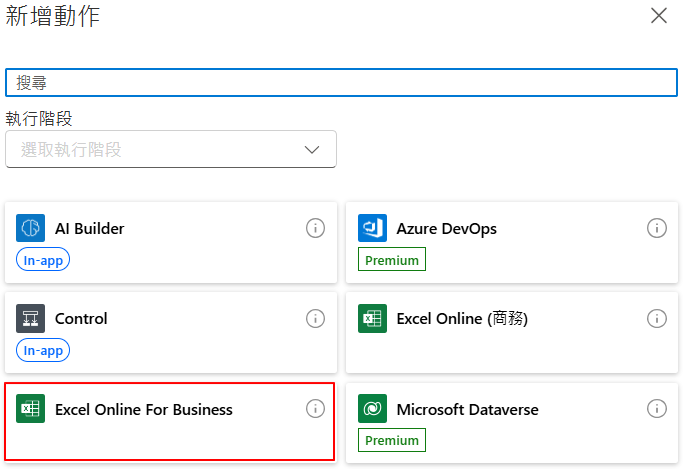Image resolution: width=686 pixels, height=469 pixels.
Task: Show info for Azure DevOps
Action: point(657,228)
